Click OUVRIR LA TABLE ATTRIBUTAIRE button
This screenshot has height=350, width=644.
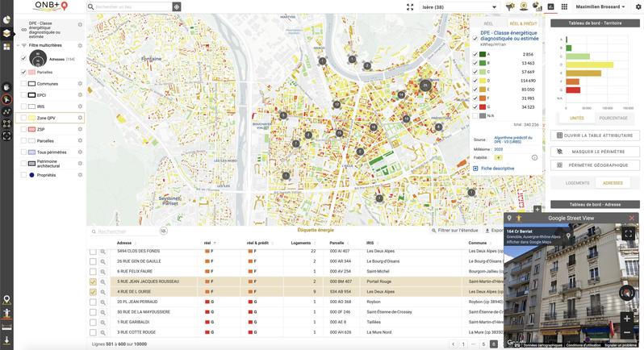click(x=594, y=135)
